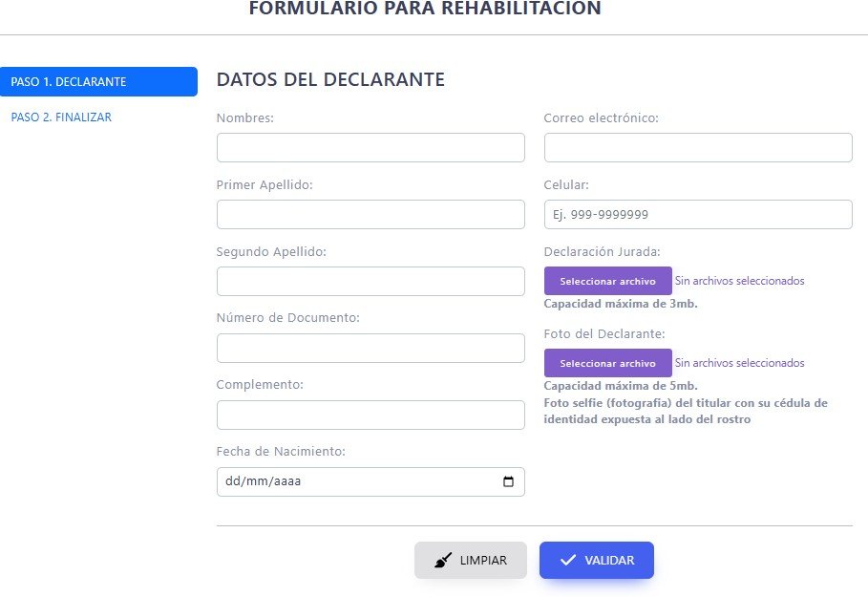868x597 pixels.
Task: Focus the Nombres text field
Action: (x=370, y=148)
